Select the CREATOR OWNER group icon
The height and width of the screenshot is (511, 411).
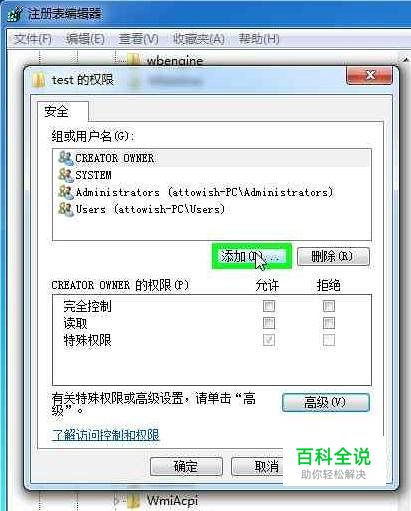point(66,158)
